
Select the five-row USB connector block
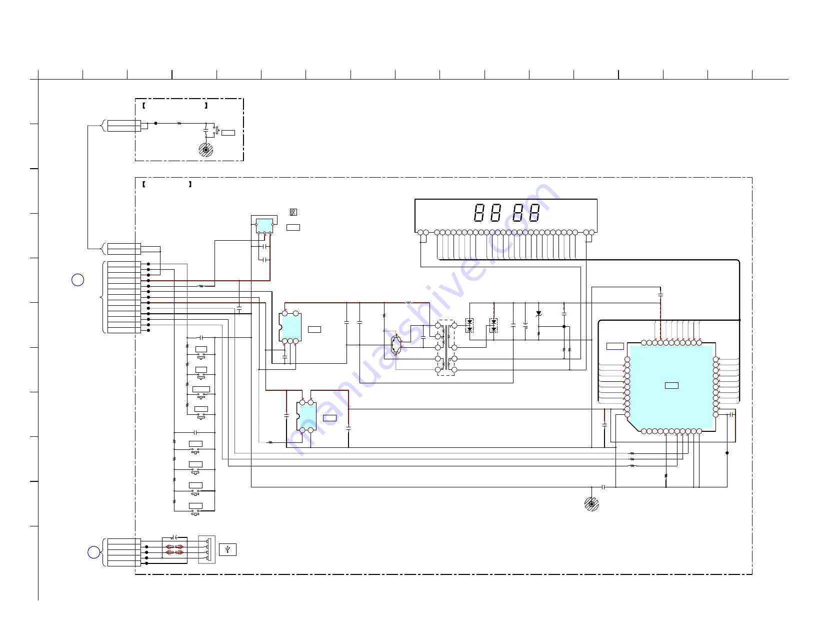(x=124, y=552)
